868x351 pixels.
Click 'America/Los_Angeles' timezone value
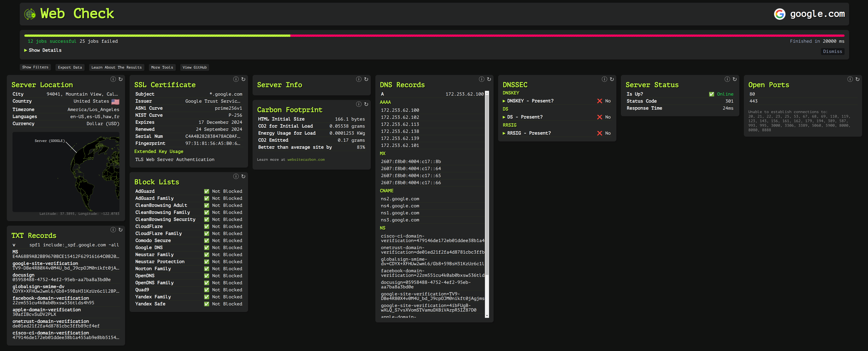[x=93, y=109]
